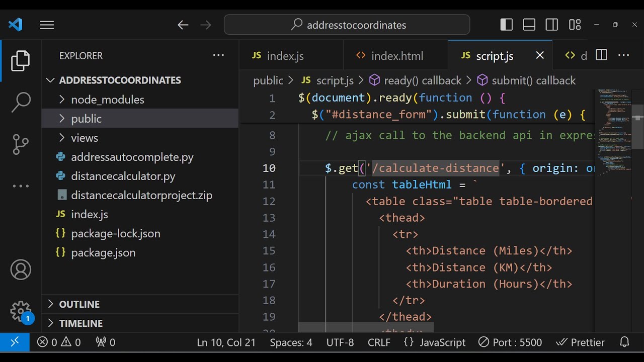
Task: Click the Explorer files icon
Action: [21, 61]
